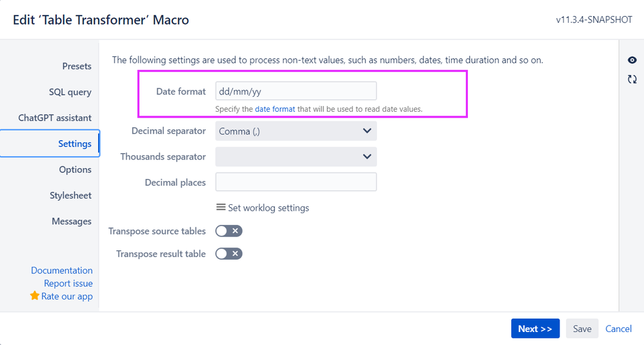Click the worklog settings hamburger icon
Screen dimensions: 644x345
coord(221,207)
